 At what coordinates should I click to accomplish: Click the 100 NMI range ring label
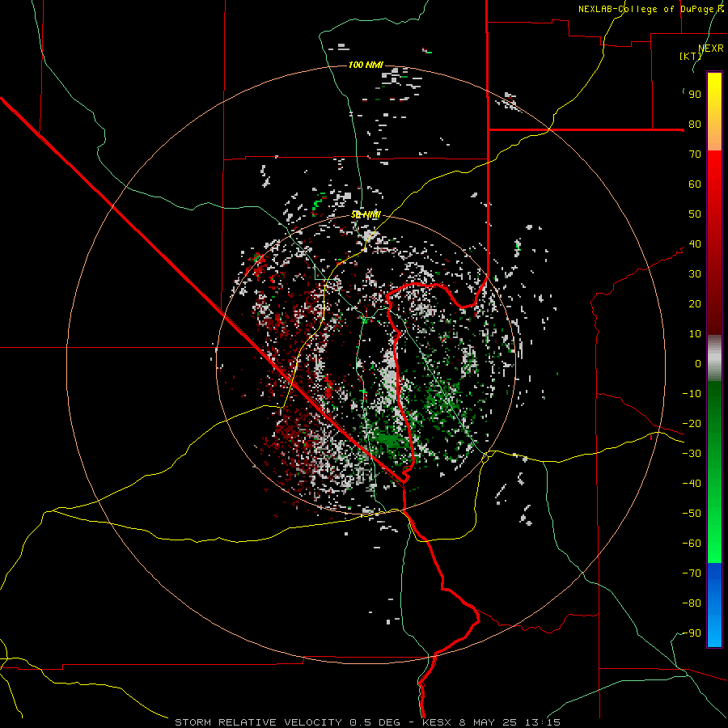tap(366, 65)
